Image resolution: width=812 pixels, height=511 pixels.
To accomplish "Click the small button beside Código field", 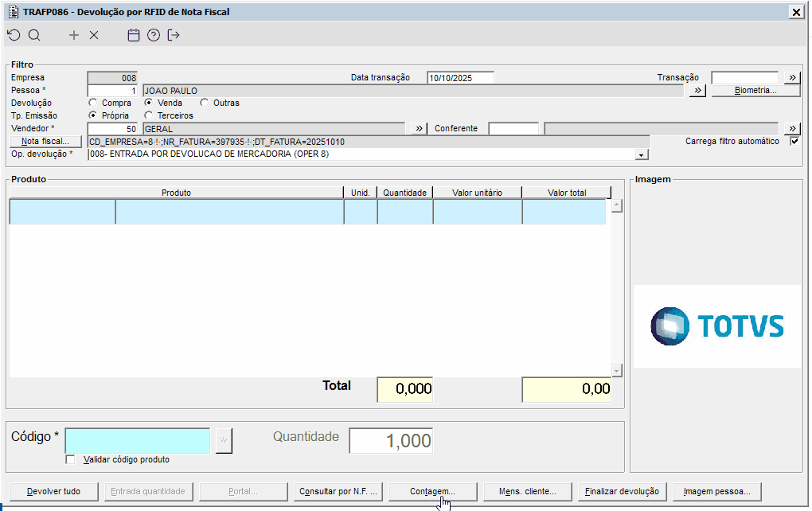I will [224, 441].
